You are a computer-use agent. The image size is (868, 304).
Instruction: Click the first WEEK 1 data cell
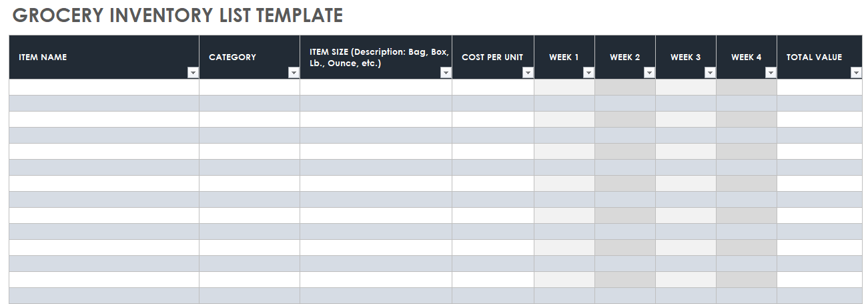pyautogui.click(x=564, y=88)
